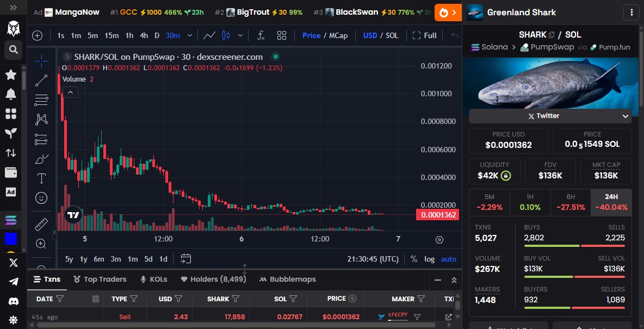Open the emoji icons tool
Viewport: 644px width, 329px height.
tap(41, 198)
